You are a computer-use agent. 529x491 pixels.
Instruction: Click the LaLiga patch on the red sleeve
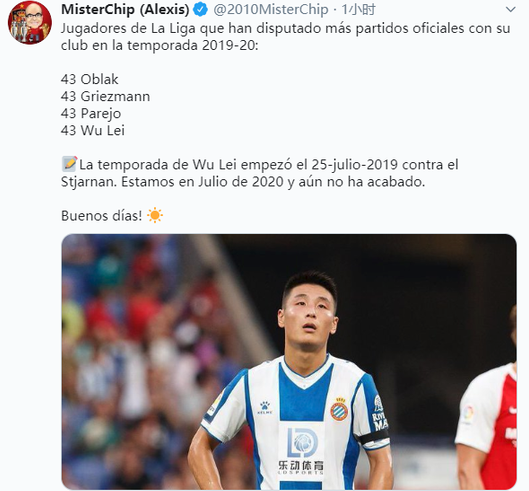coord(468,414)
